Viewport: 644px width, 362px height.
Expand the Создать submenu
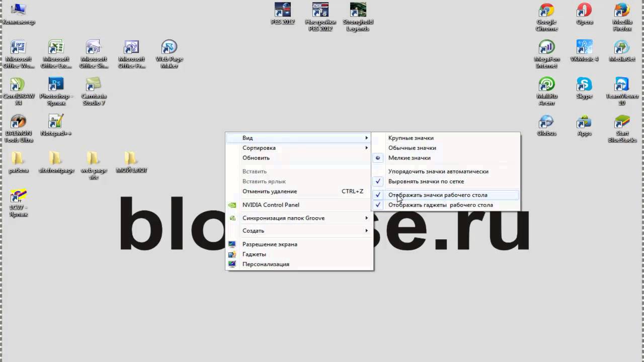[x=299, y=231]
